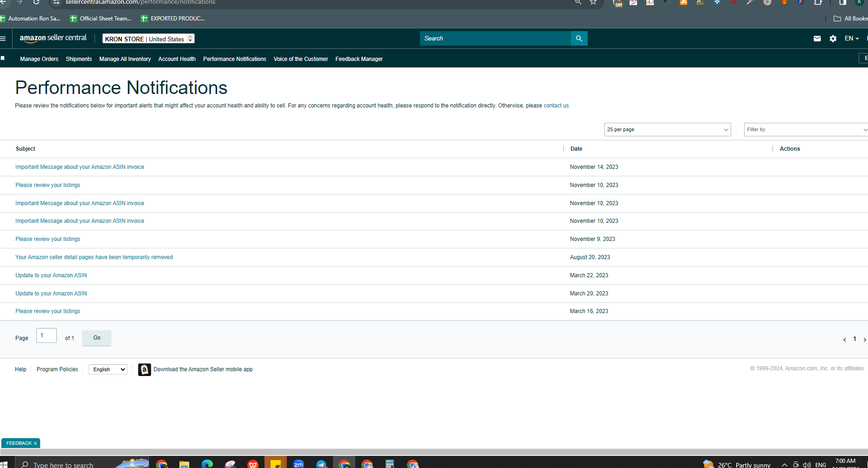The height and width of the screenshot is (468, 868).
Task: Open Program Policies footer link
Action: click(x=57, y=369)
